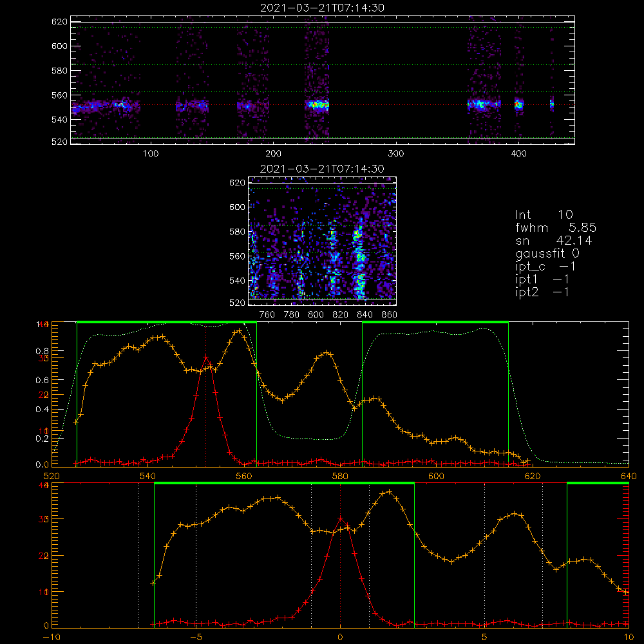This screenshot has height=644, width=644.
Task: Click x-axis label -5 on bottom plot
Action: click(196, 637)
